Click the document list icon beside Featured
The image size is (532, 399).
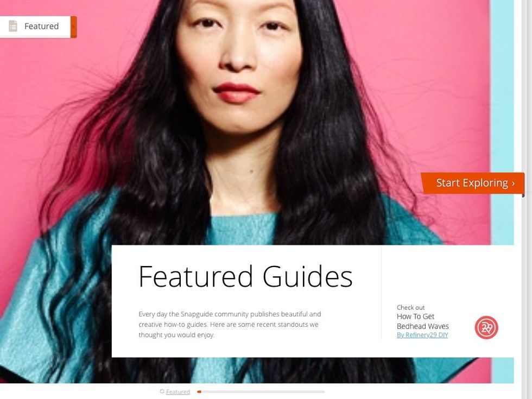(13, 26)
